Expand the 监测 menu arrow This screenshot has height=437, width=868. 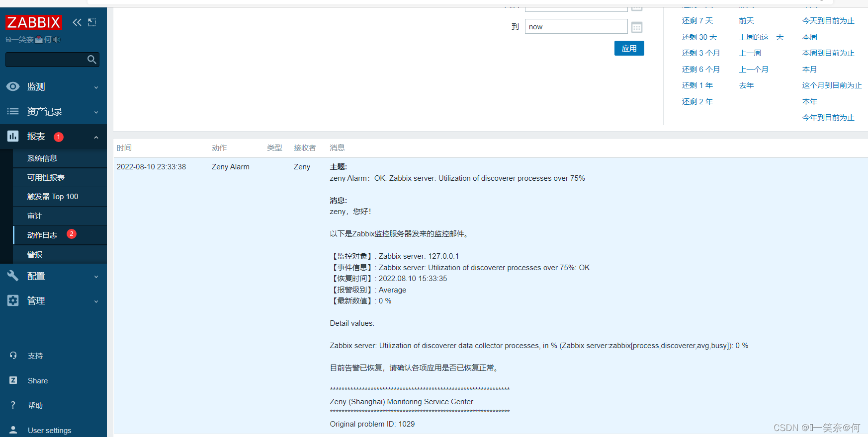[x=96, y=87]
